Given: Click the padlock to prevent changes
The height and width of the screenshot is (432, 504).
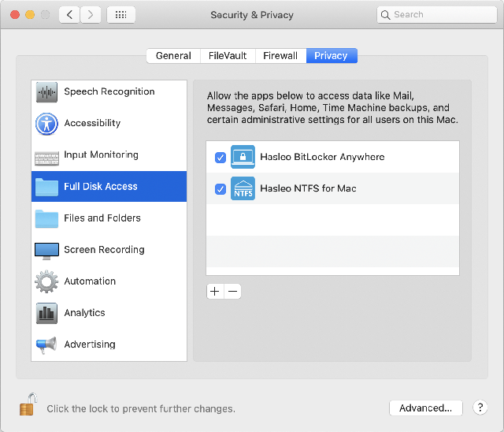Looking at the screenshot, I should [28, 404].
